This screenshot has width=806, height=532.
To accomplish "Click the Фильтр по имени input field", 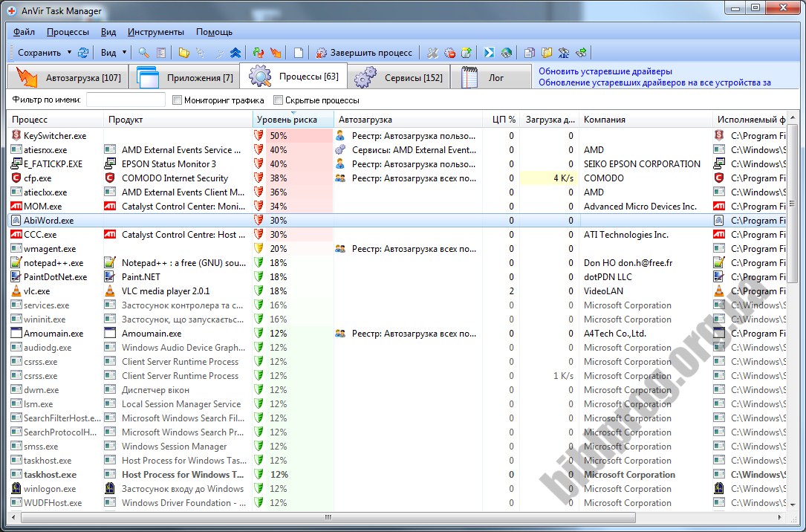I will coord(126,100).
